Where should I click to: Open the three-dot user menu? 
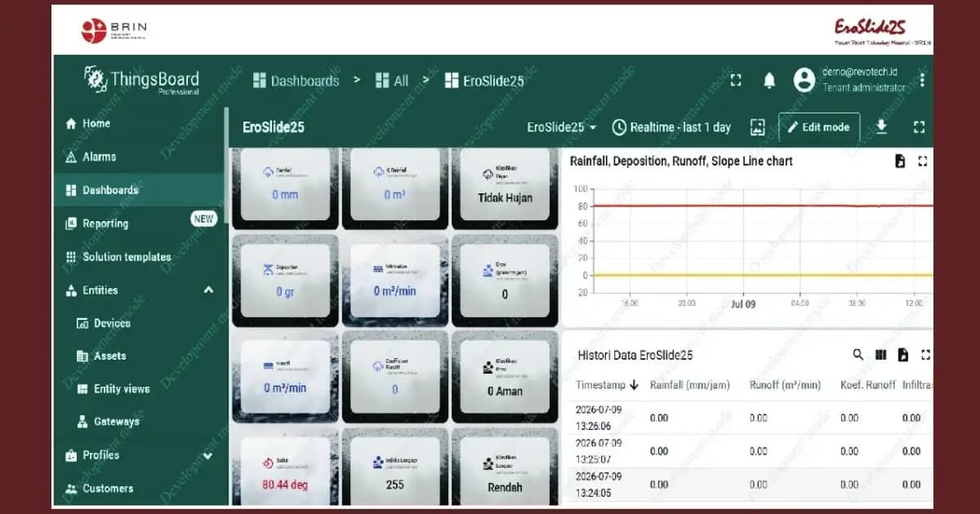click(x=922, y=80)
